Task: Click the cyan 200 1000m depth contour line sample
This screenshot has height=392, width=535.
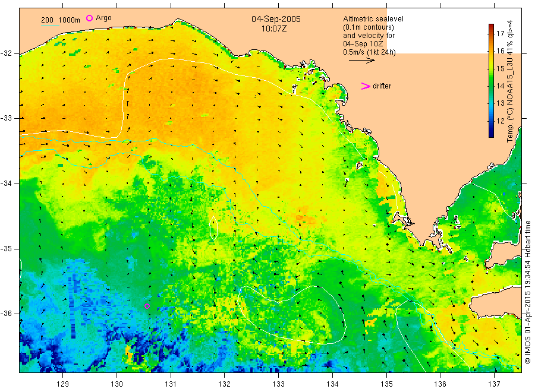Action: tap(50, 26)
